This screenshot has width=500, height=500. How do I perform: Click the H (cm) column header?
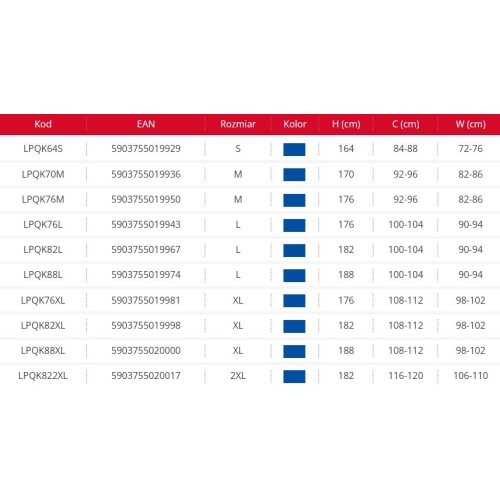click(x=346, y=124)
